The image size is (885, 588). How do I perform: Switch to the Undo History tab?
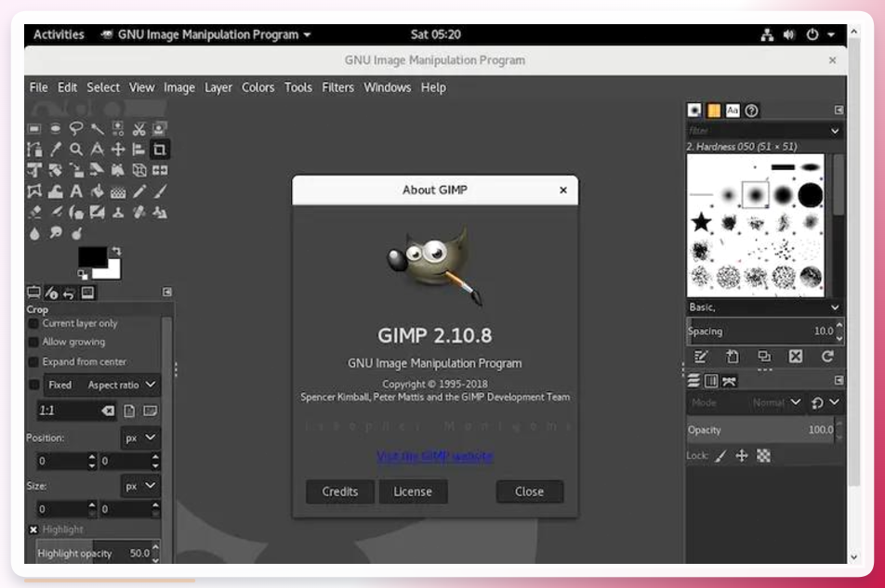(69, 293)
